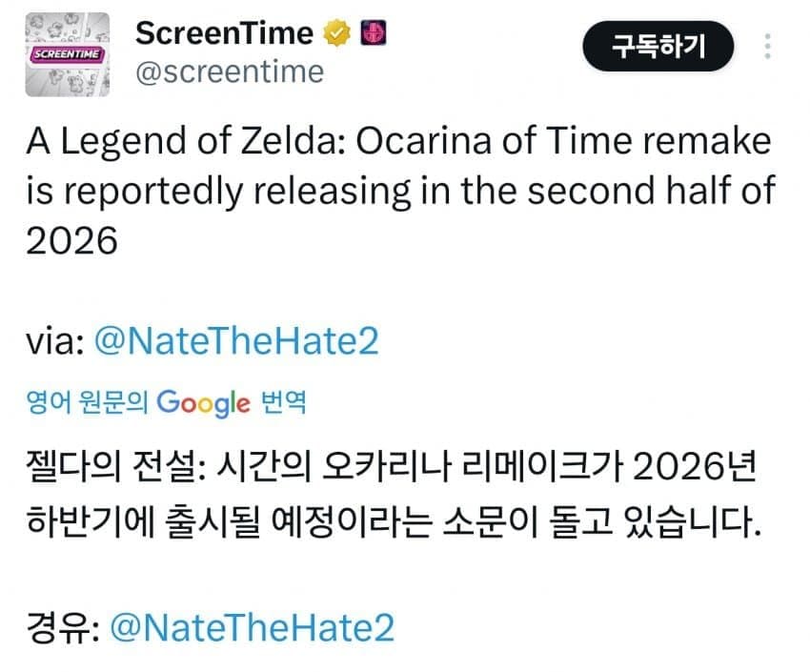Click the "via:" label text

point(55,341)
